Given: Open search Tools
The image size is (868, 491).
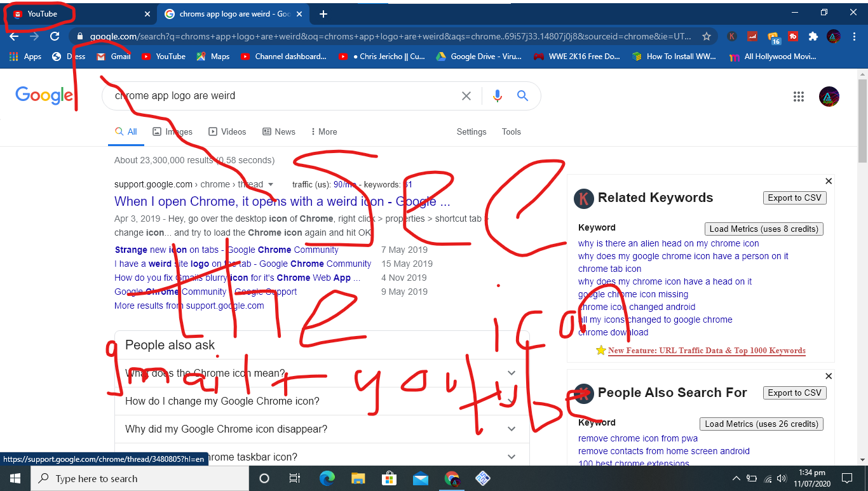Looking at the screenshot, I should tap(512, 131).
